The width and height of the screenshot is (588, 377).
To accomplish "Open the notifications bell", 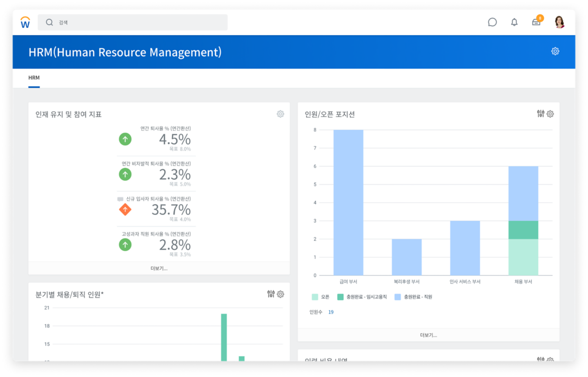I will pos(514,22).
